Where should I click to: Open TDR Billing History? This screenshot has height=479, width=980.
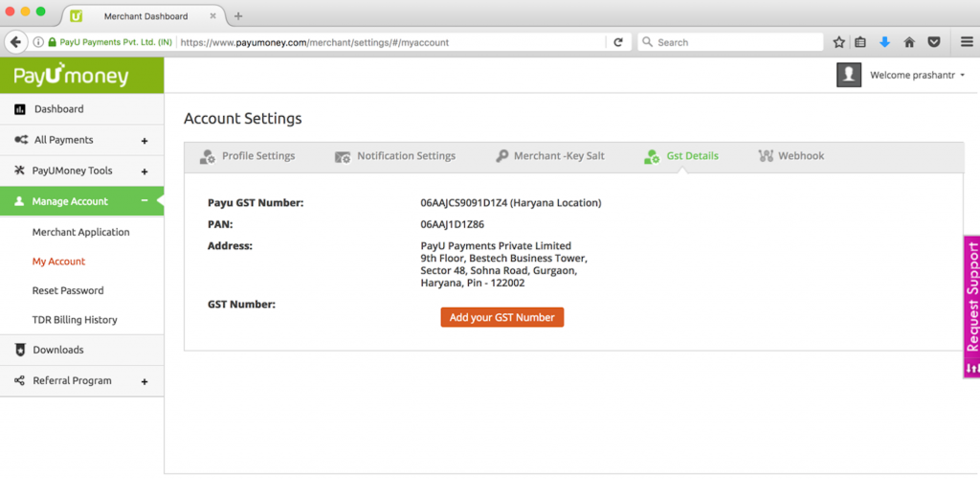click(75, 320)
